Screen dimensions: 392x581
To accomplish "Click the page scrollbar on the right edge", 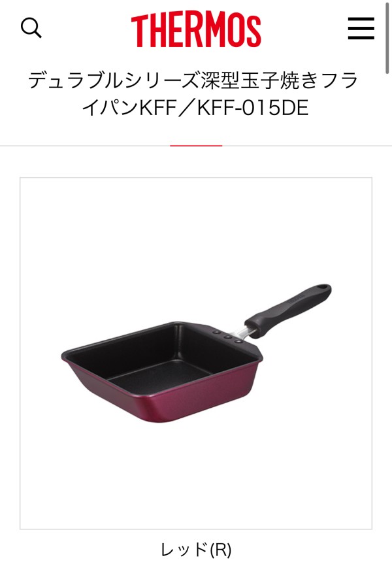I will click(387, 37).
